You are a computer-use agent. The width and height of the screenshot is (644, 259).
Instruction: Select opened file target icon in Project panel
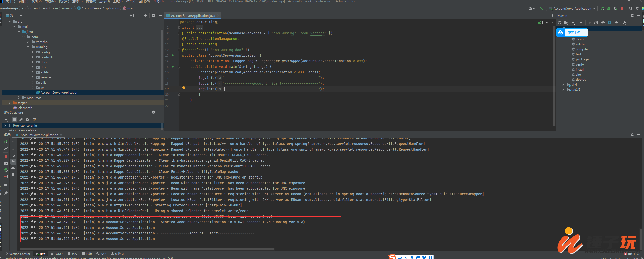pos(132,15)
